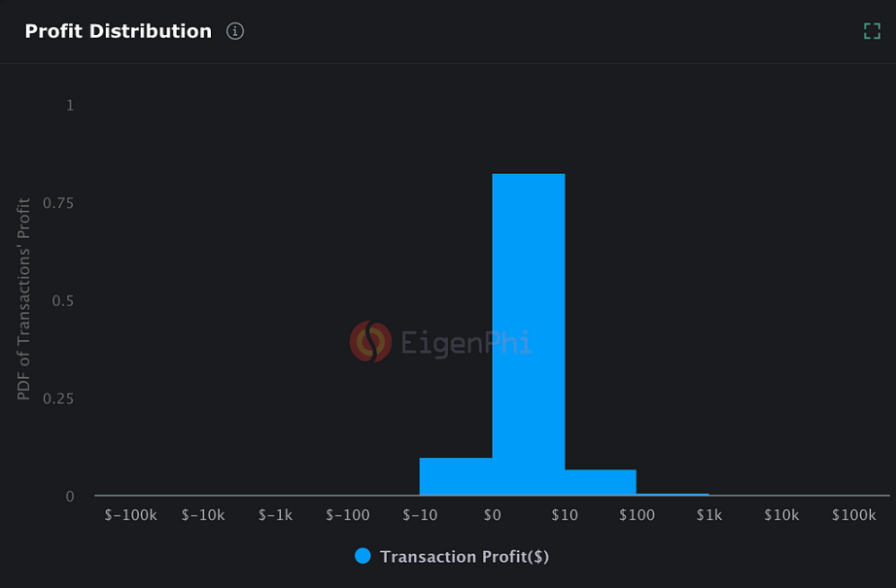The image size is (896, 588).
Task: Click the Profit Distribution title
Action: click(x=118, y=31)
